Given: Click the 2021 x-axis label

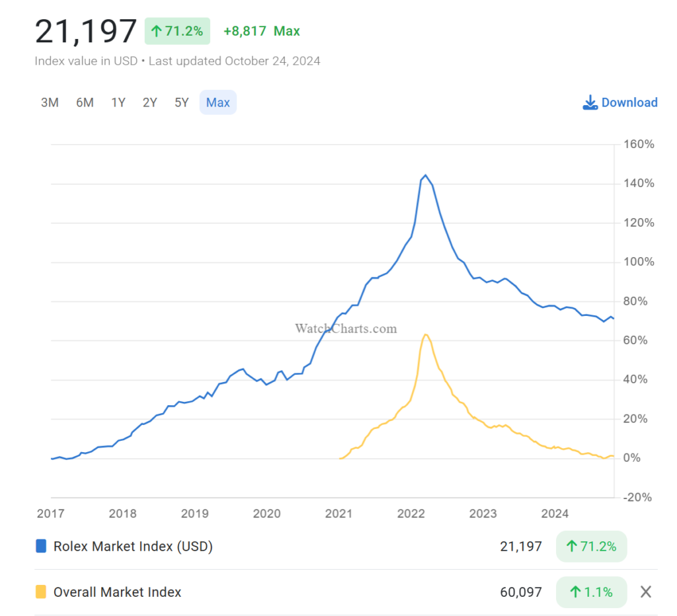Looking at the screenshot, I should (x=339, y=514).
